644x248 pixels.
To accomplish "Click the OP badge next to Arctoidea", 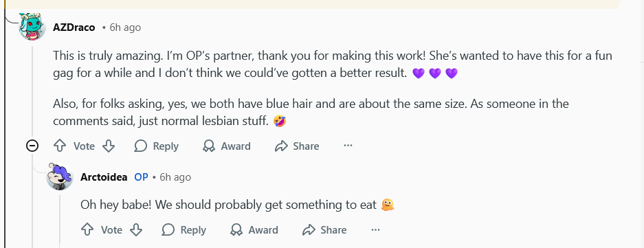I will coord(142,177).
